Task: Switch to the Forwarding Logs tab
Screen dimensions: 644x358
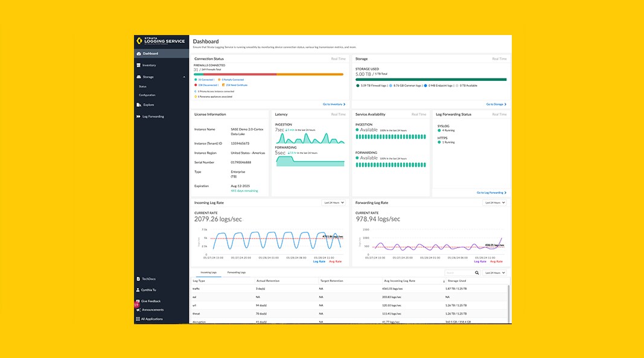Action: pos(237,272)
